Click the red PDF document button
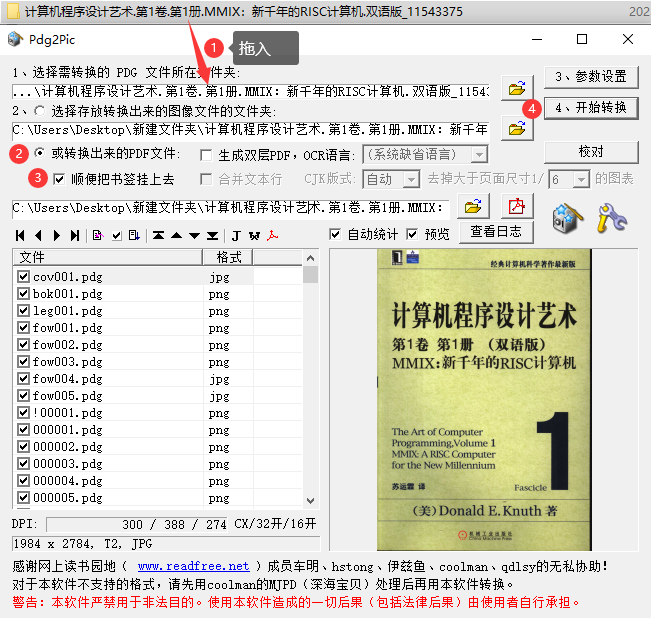Viewport: 651px width, 618px height. coord(517,206)
